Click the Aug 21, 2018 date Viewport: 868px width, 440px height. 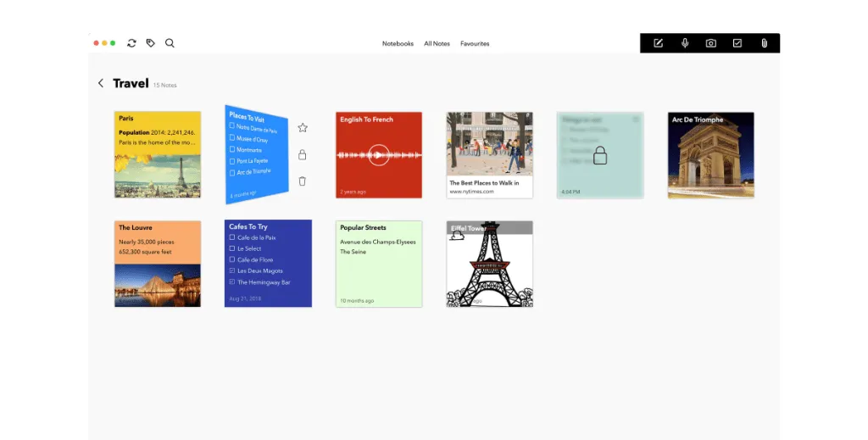pos(245,298)
